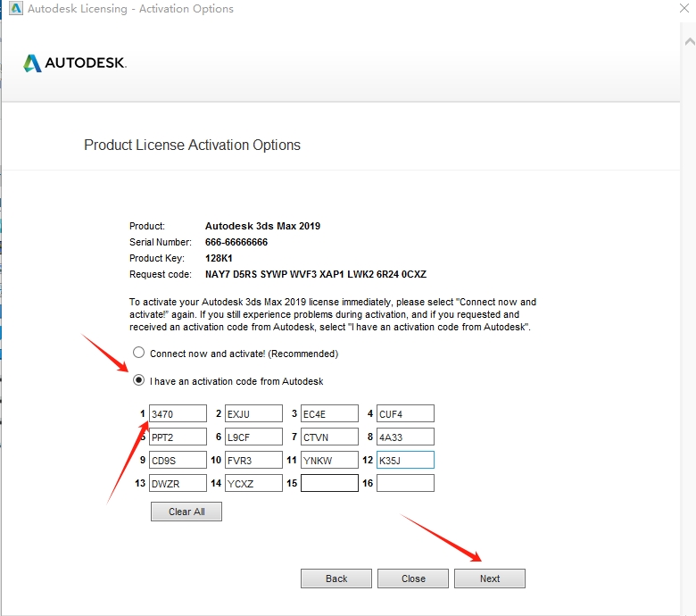696x616 pixels.
Task: Click the Autodesk logo in the header
Action: coord(75,63)
